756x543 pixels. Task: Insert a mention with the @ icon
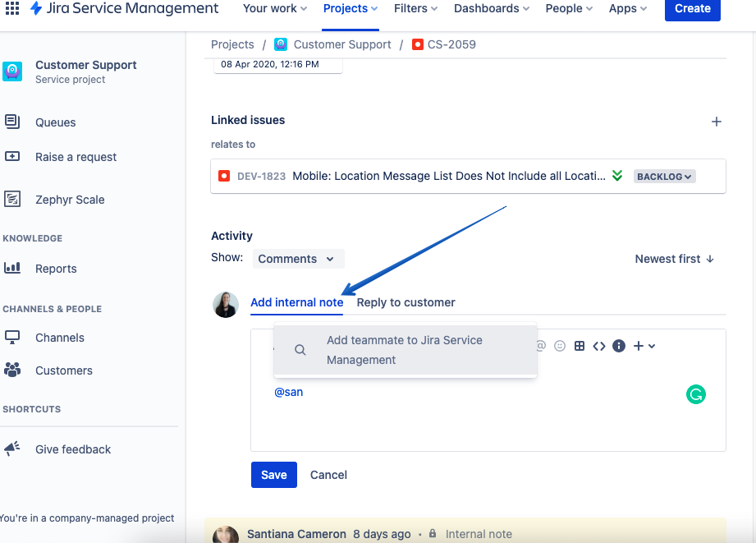(541, 346)
